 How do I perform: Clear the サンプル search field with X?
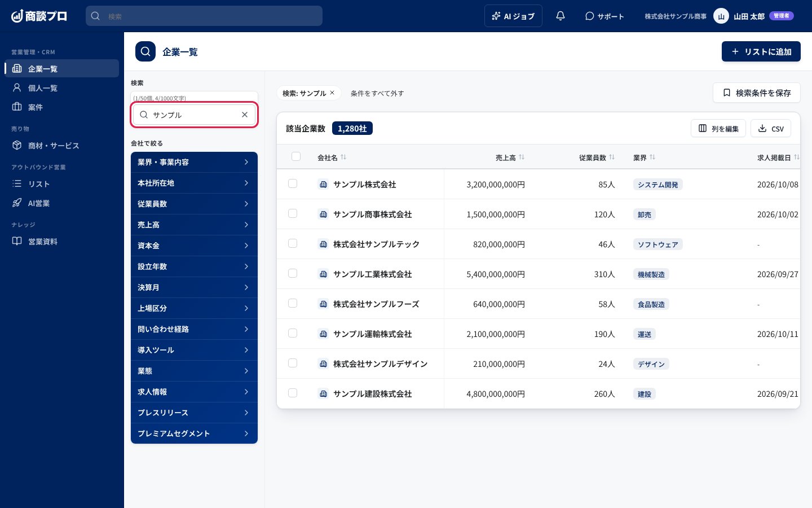(245, 115)
